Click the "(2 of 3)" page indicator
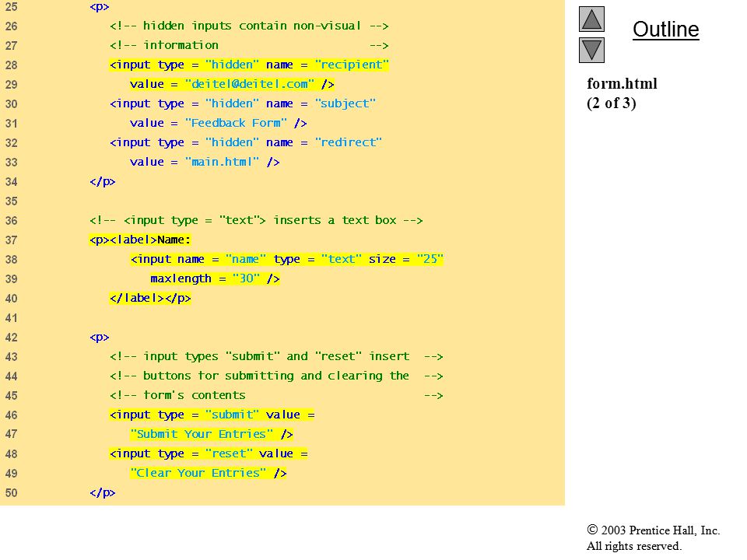This screenshot has width=747, height=560. click(612, 103)
